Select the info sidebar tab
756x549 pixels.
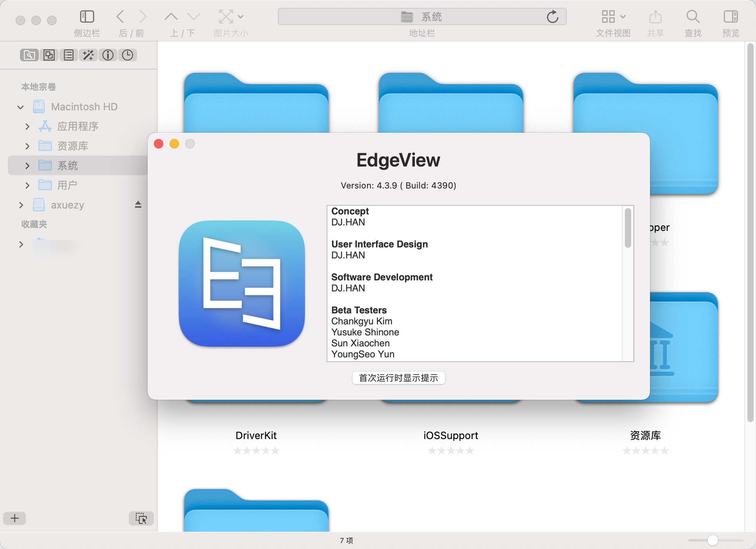click(108, 55)
